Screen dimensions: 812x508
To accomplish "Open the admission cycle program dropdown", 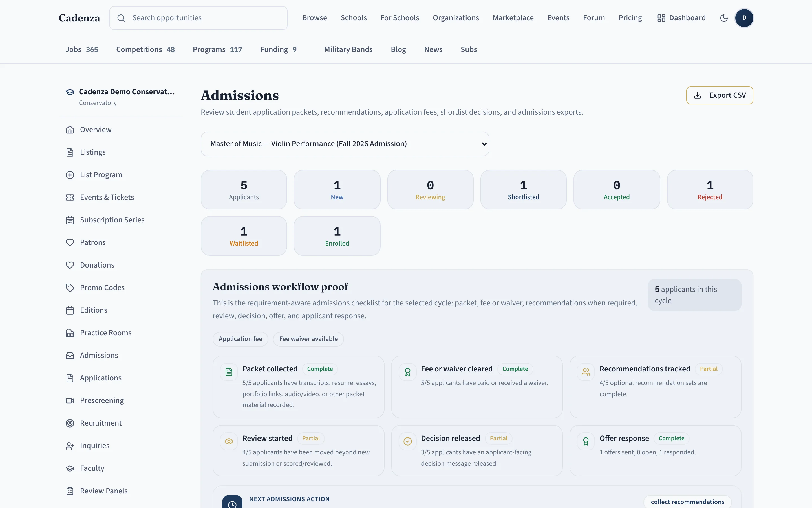I will [345, 144].
